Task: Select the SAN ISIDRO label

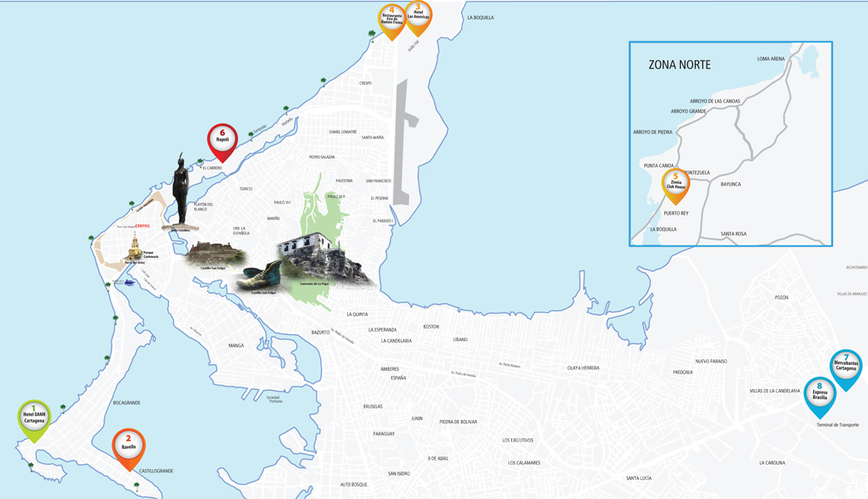Action: [x=399, y=473]
